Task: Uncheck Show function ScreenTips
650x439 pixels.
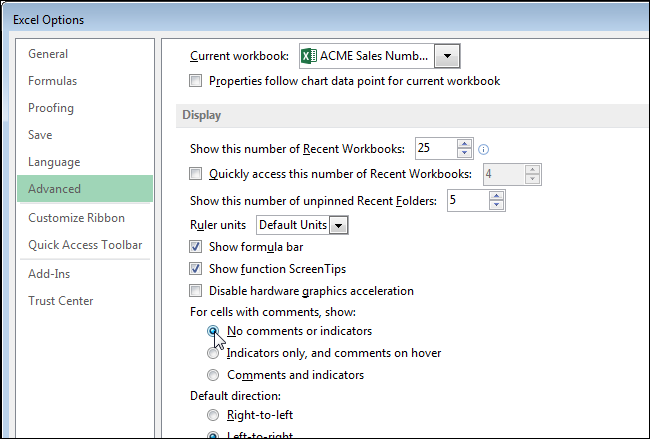Action: click(x=196, y=269)
